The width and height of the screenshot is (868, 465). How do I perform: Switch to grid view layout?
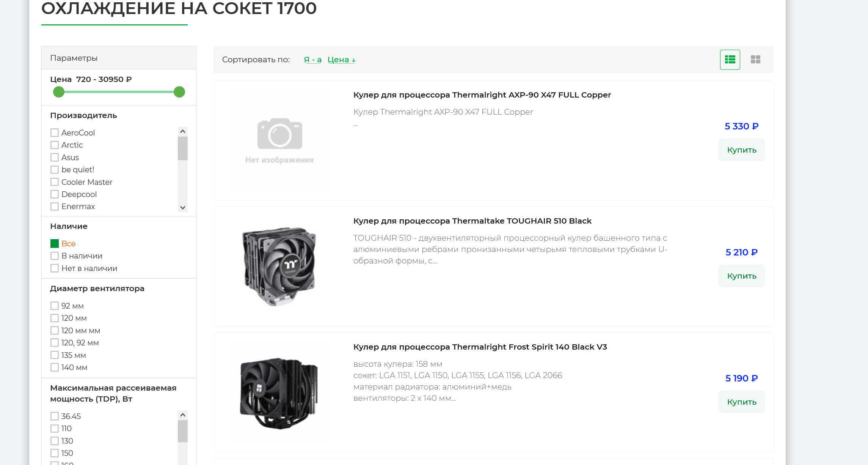[755, 60]
